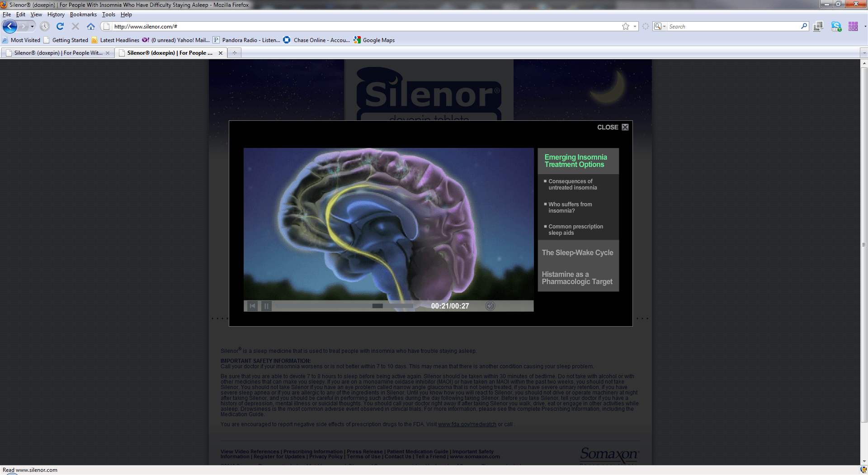Open the Most Visited bookmarks folder
The height and width of the screenshot is (475, 868).
point(21,40)
